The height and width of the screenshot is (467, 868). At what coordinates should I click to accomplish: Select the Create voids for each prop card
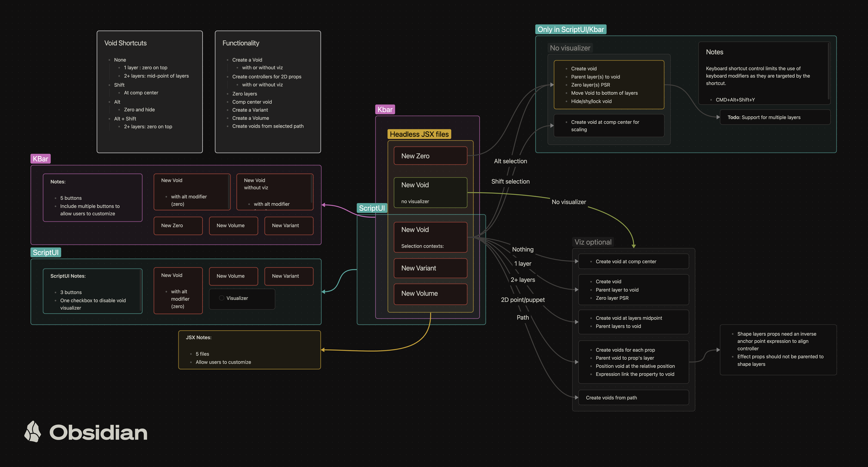pyautogui.click(x=634, y=362)
